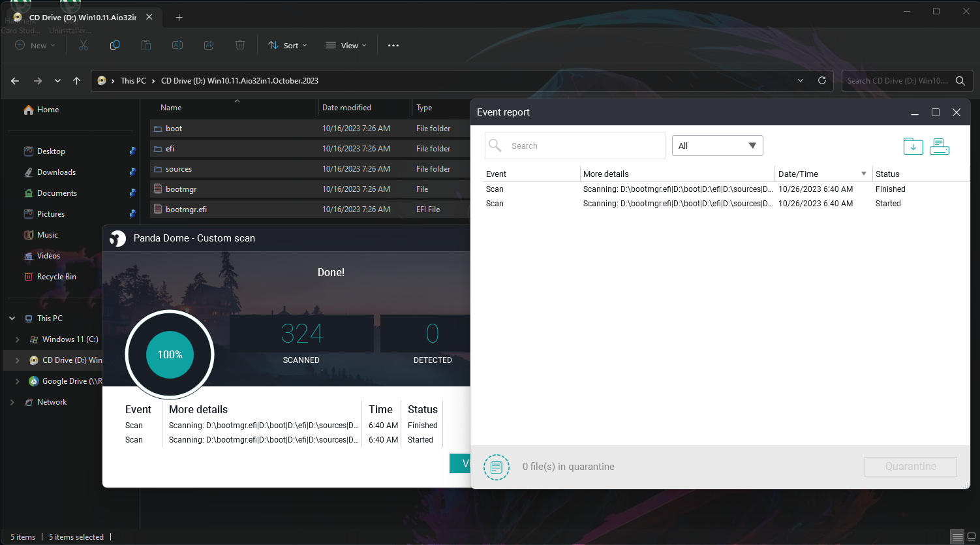Image resolution: width=980 pixels, height=545 pixels.
Task: Open the recent locations dropdown chevron
Action: (x=57, y=81)
